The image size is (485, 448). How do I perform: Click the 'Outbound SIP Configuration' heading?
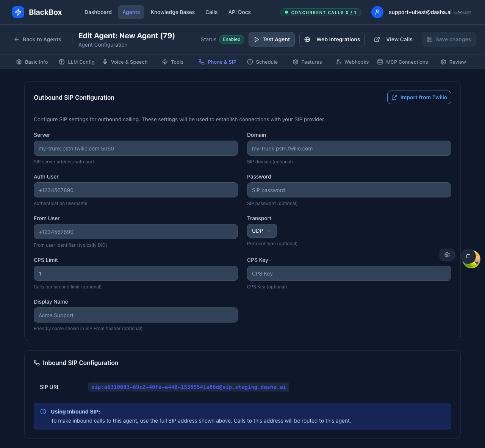74,97
